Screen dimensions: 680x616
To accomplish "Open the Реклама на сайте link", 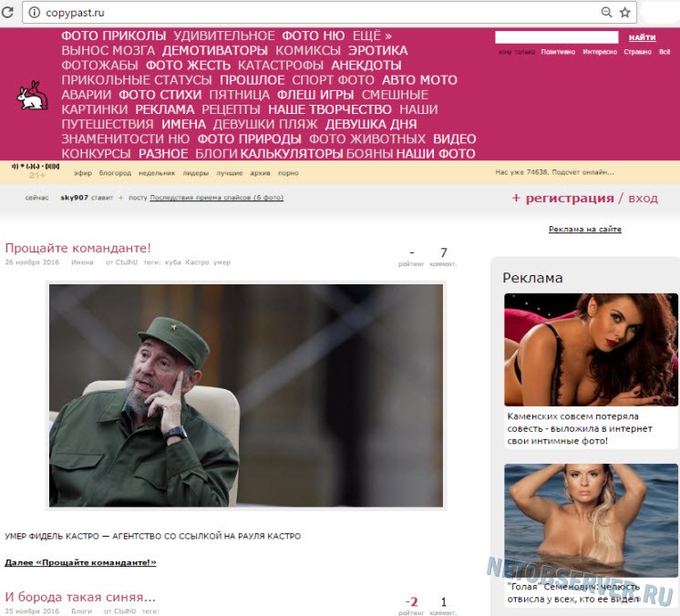I will (x=584, y=229).
